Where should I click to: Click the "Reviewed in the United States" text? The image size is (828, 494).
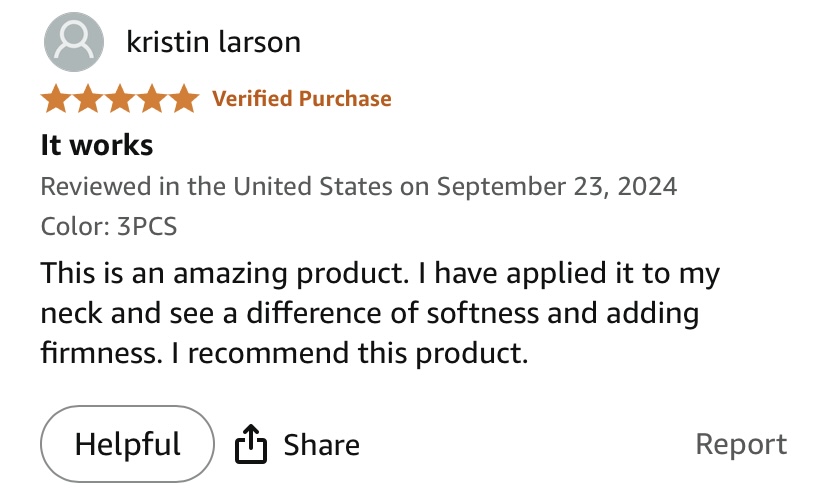(x=215, y=186)
